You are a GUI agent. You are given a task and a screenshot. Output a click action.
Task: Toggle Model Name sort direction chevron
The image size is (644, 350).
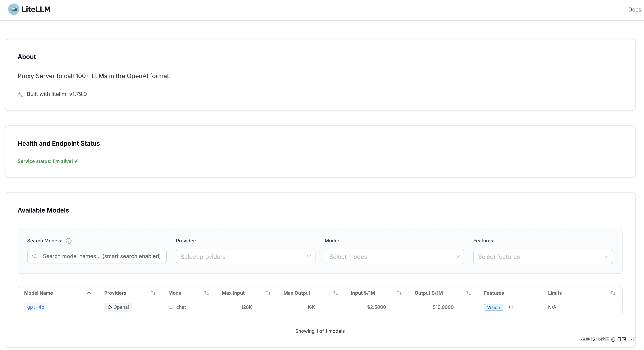coord(89,293)
